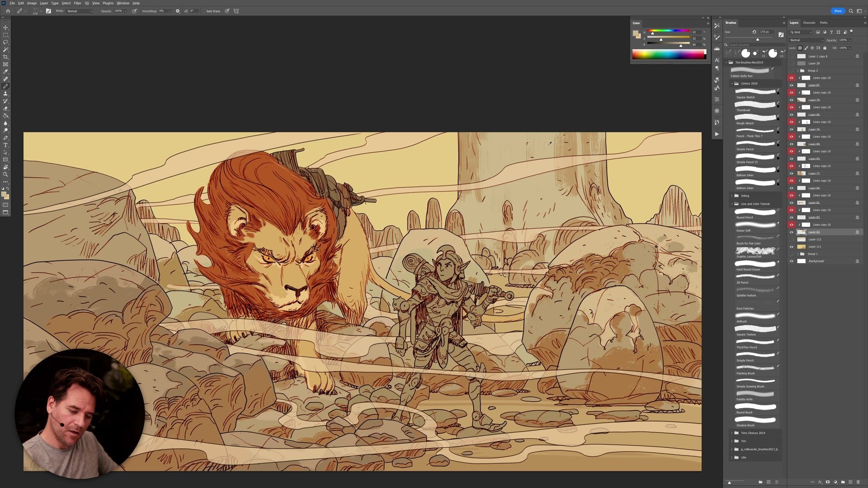This screenshot has width=868, height=488.
Task: Switch to the Channels tab
Action: [809, 23]
